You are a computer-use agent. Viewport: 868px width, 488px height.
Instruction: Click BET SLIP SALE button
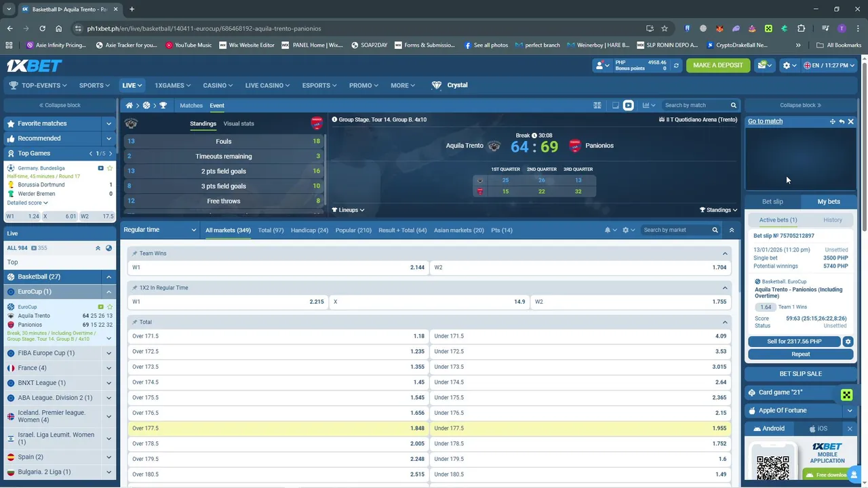pos(800,373)
